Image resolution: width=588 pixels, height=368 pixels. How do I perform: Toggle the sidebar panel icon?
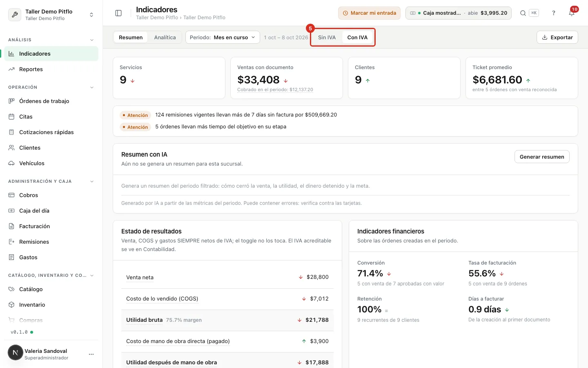(x=118, y=13)
